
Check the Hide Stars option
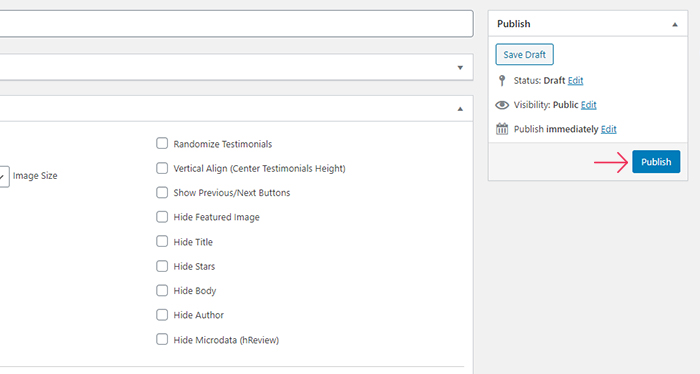pos(162,266)
